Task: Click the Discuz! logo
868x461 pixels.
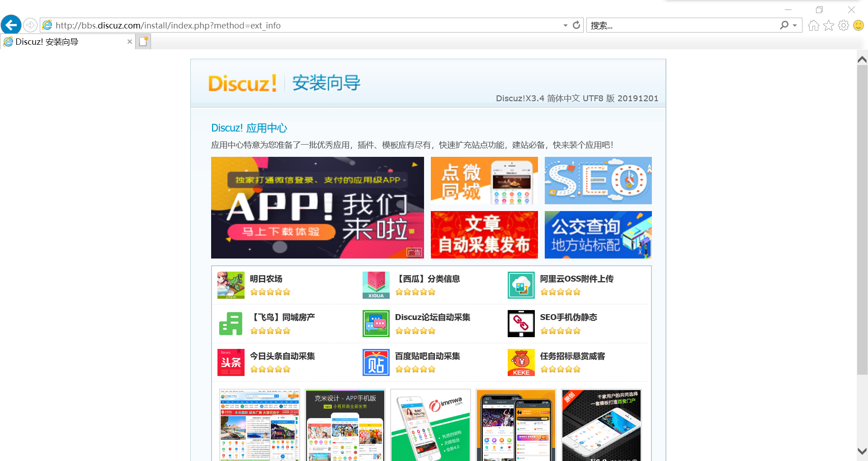Action: point(242,84)
